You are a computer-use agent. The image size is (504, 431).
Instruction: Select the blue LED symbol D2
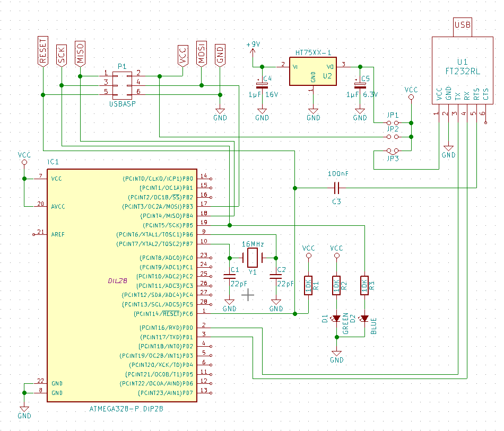point(364,320)
